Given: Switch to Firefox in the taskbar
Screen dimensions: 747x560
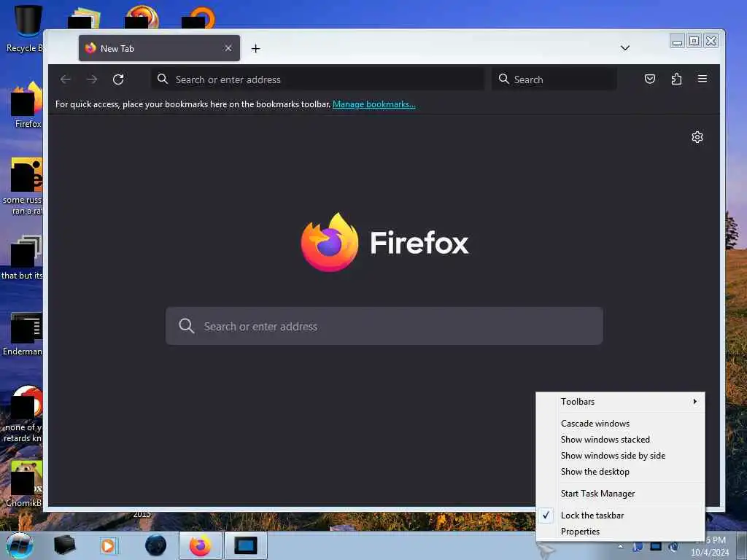Looking at the screenshot, I should pos(200,545).
